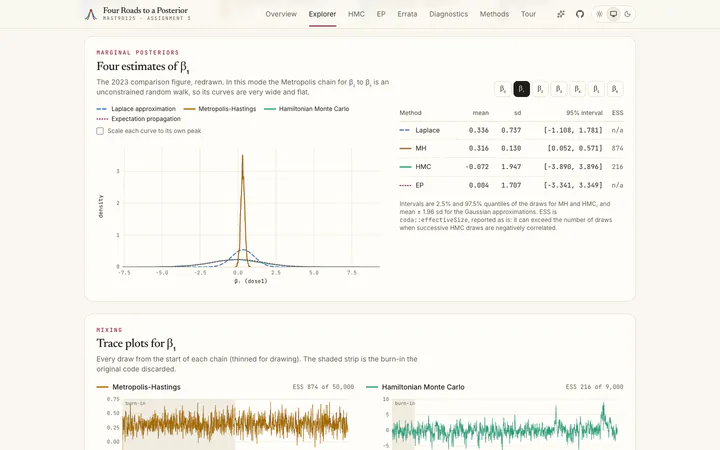Select the Explorer tab

pos(322,14)
